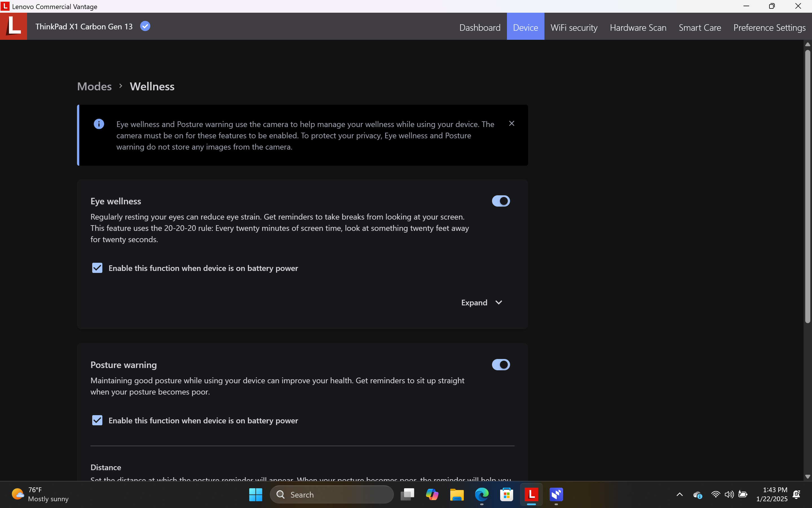Open Task View on taskbar

point(407,494)
